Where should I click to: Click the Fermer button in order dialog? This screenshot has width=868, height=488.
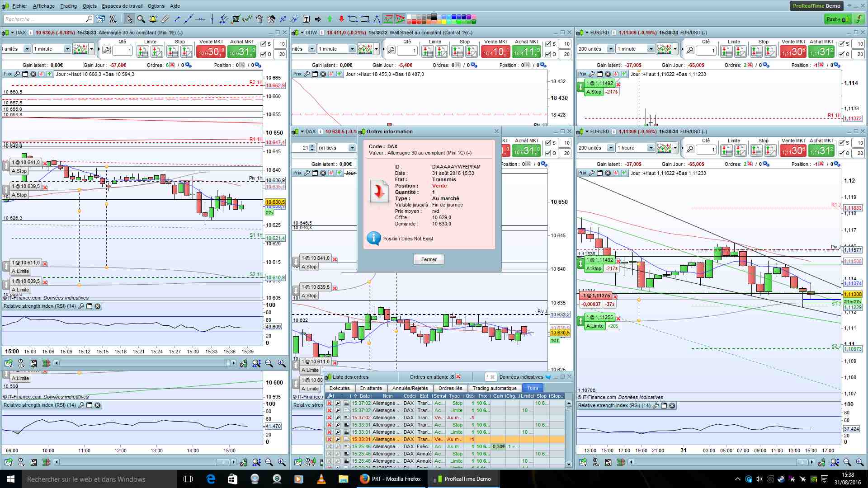[429, 259]
